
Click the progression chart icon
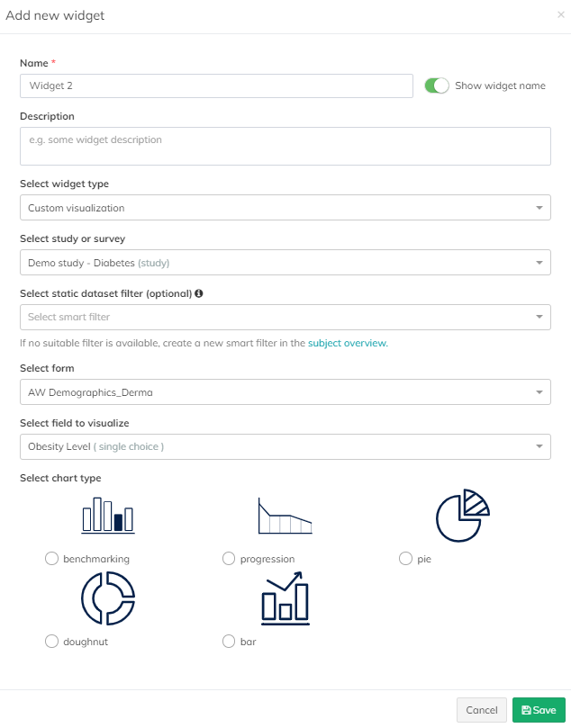pos(285,517)
